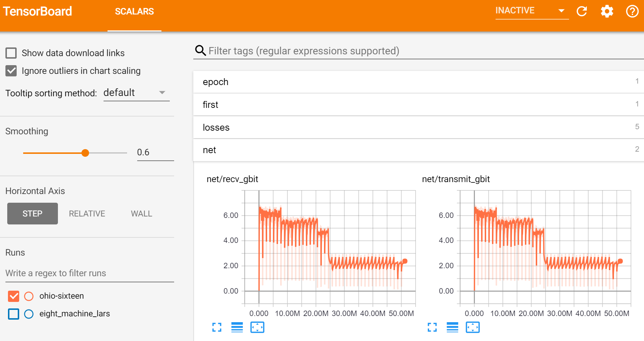Enable Show data download links checkbox
The image size is (644, 341).
(x=11, y=53)
